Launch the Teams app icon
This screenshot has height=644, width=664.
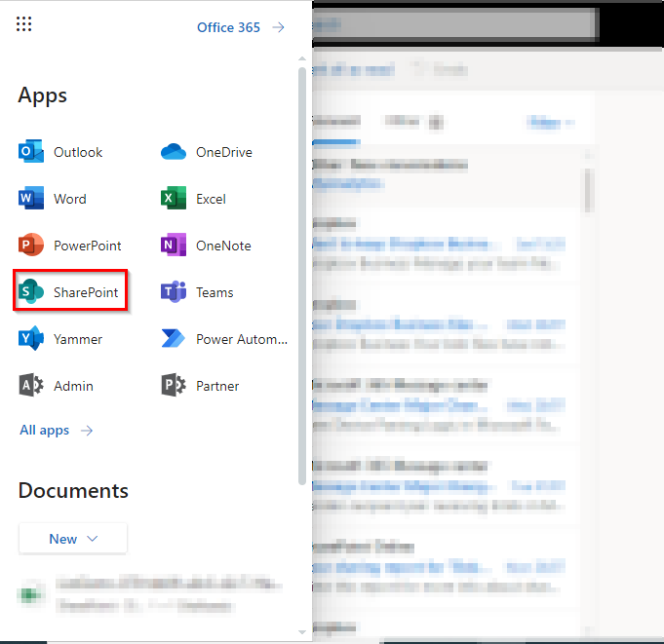(x=174, y=291)
